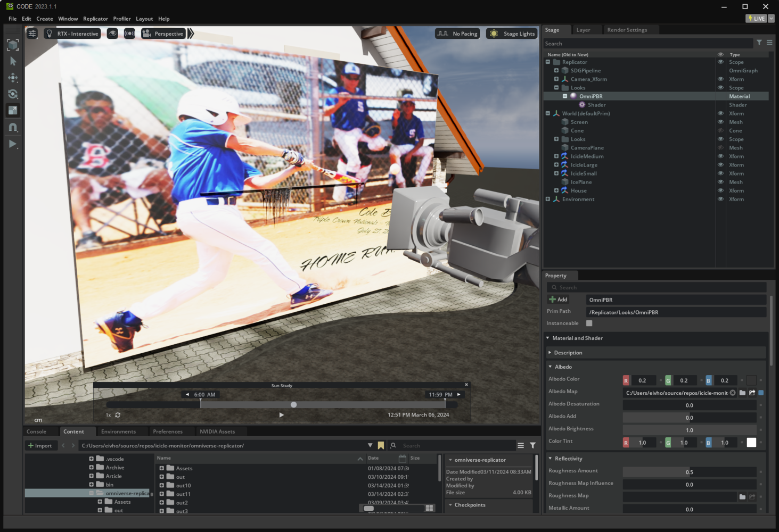Open the Replicator menu

95,19
